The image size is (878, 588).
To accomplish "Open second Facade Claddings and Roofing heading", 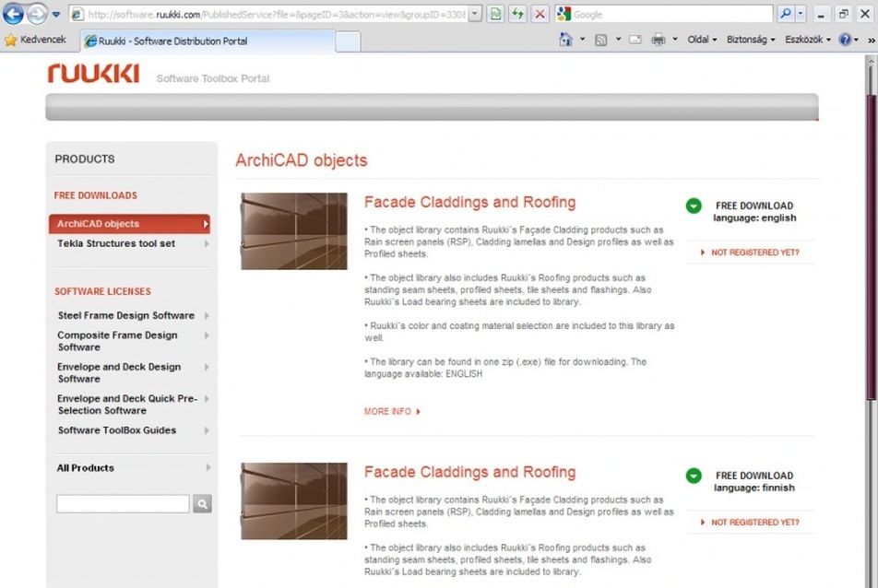I will click(469, 472).
